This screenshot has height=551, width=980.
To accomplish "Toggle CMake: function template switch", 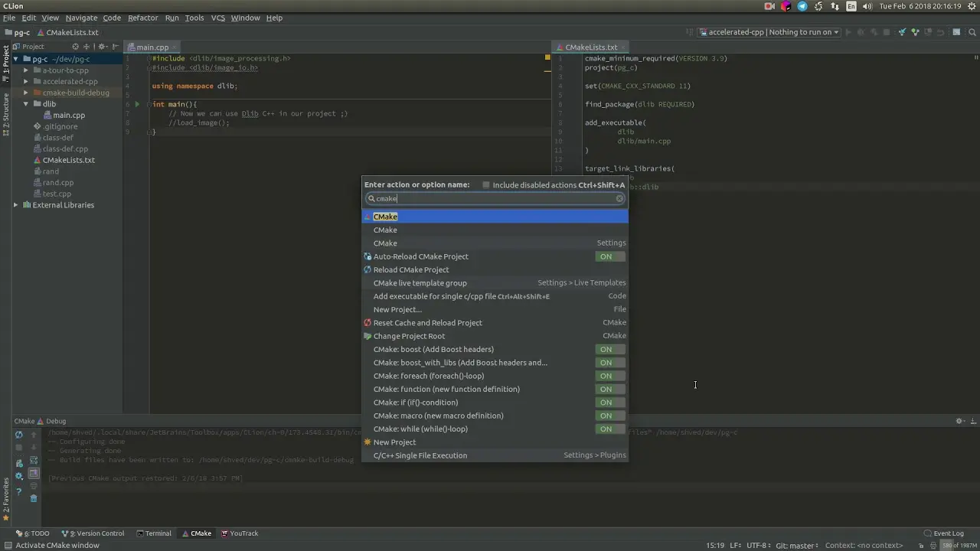I will [610, 390].
